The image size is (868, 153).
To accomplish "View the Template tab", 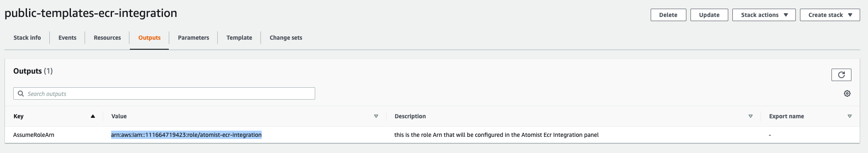I will coord(239,38).
